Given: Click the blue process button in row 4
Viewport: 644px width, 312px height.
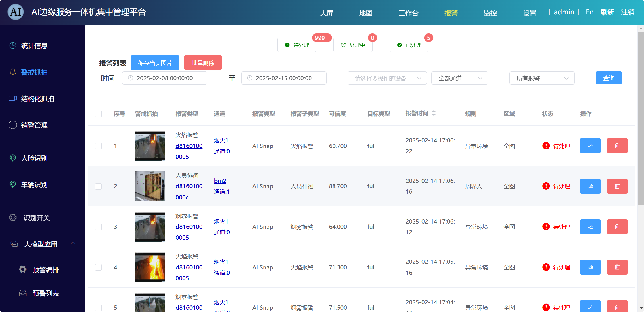Looking at the screenshot, I should pos(590,267).
